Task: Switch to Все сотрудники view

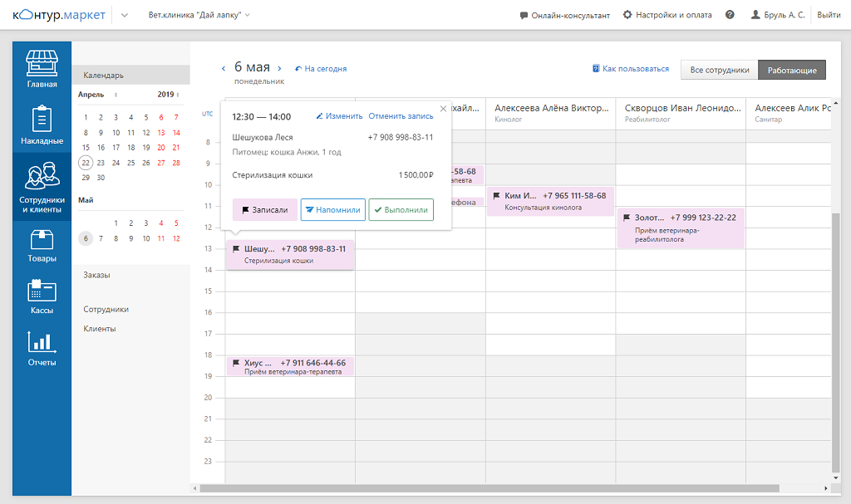Action: tap(719, 70)
